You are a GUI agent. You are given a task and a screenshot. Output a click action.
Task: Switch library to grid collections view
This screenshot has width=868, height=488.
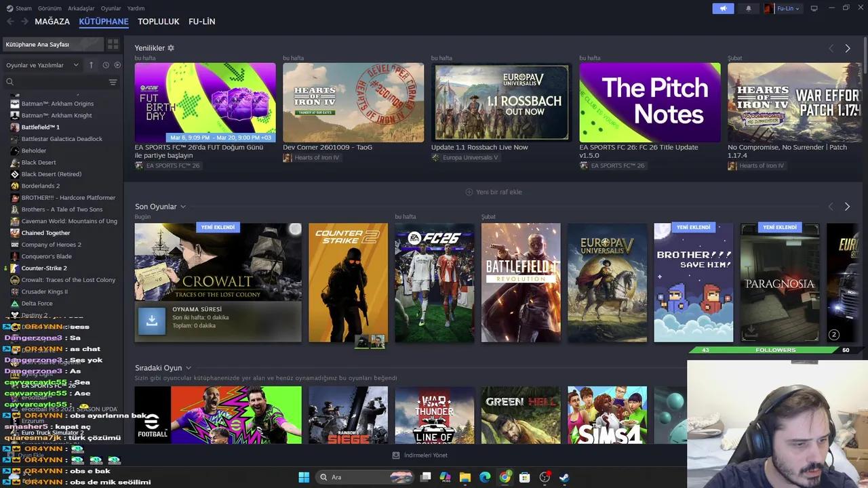coord(113,44)
